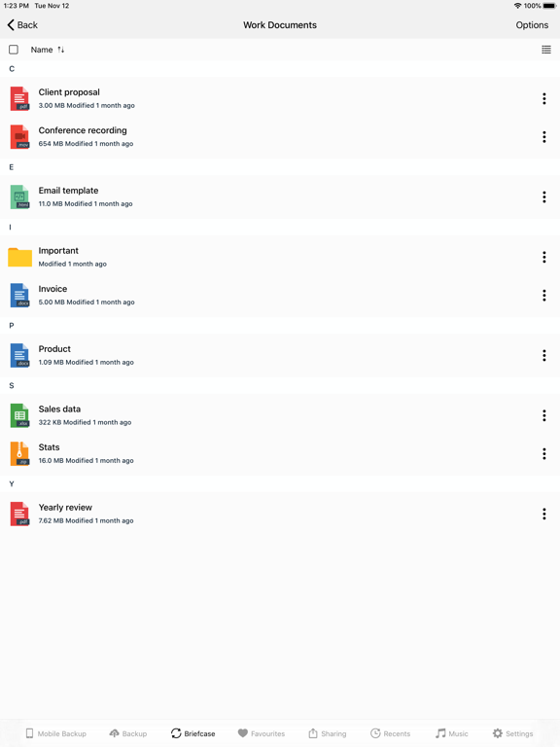
Task: Open the Yearly review PDF icon
Action: pos(19,514)
